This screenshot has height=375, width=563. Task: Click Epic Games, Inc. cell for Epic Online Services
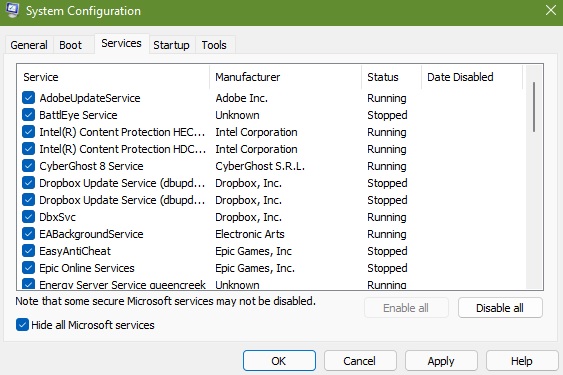tap(255, 268)
